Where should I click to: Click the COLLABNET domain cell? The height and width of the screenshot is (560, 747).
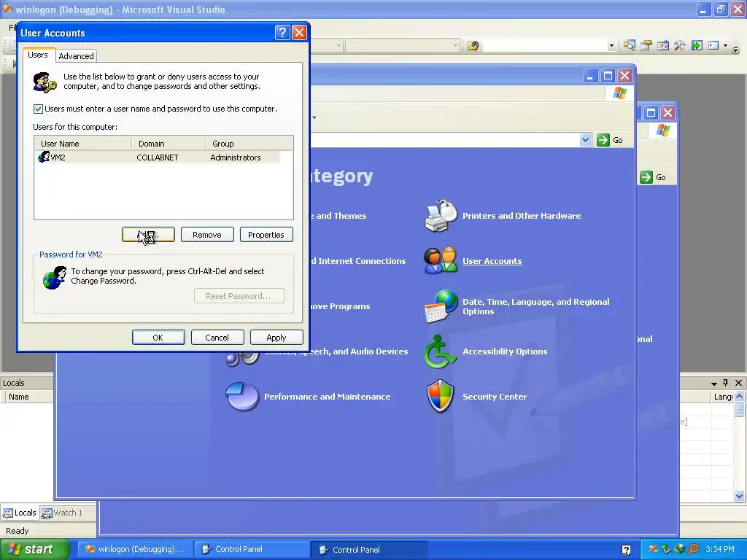click(x=158, y=157)
